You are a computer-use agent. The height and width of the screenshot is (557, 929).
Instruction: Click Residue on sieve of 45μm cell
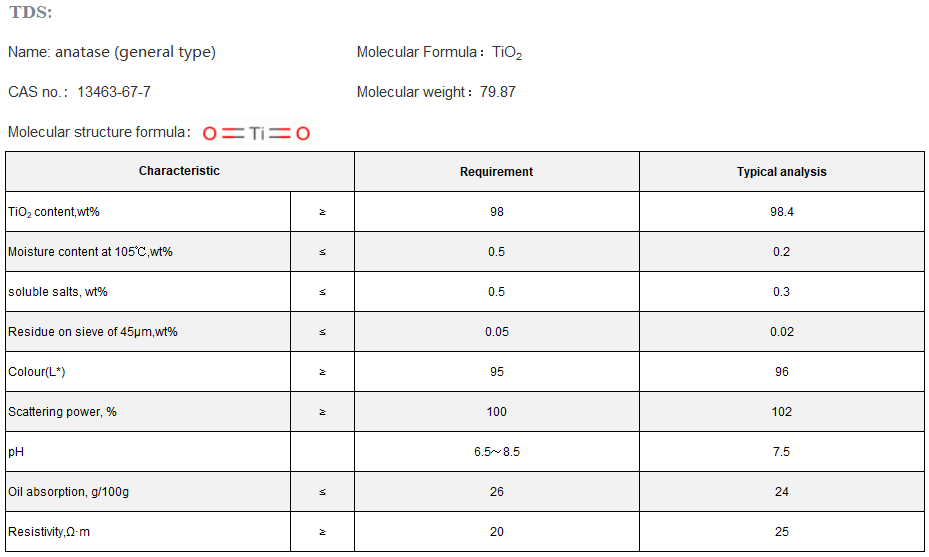tap(92, 332)
